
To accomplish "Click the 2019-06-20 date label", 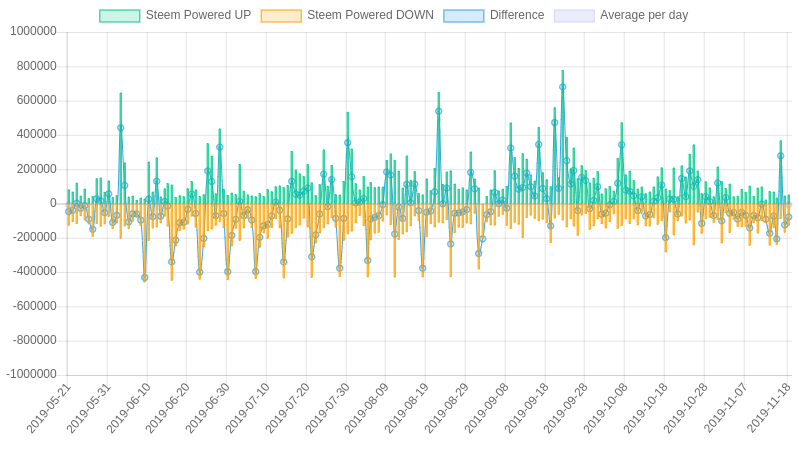I will click(168, 408).
